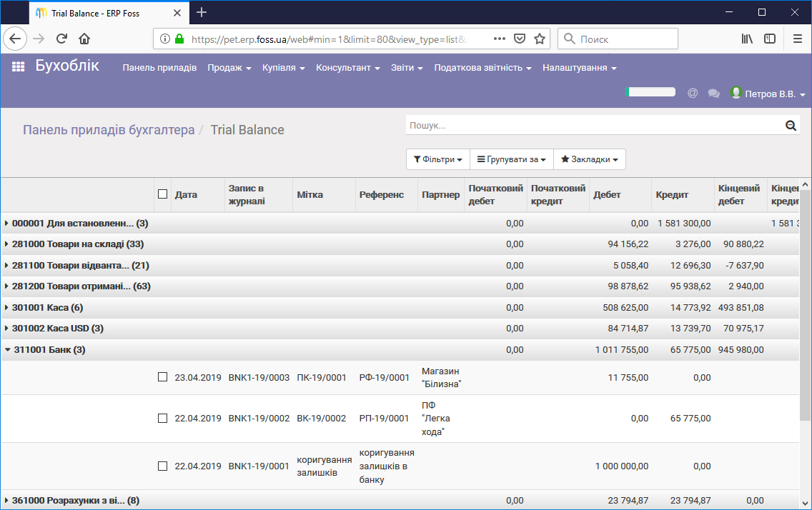The image size is (812, 510).
Task: Open a new browser tab
Action: (202, 12)
